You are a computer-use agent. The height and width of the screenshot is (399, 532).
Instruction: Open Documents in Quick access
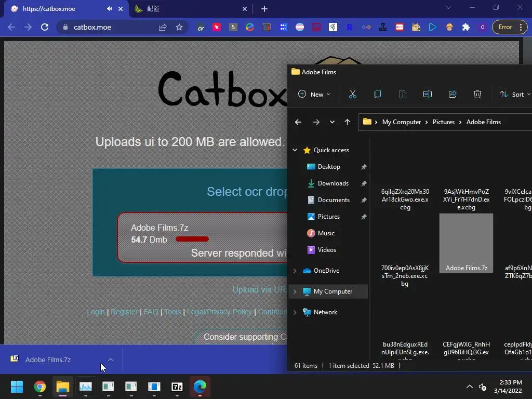[x=334, y=200]
